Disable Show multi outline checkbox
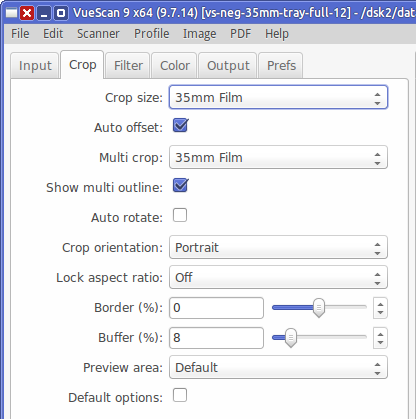The image size is (416, 419). coord(180,186)
